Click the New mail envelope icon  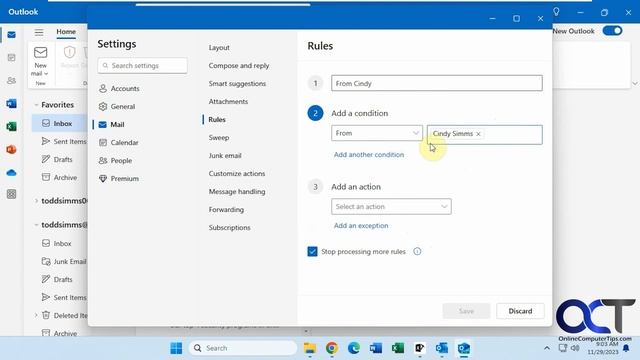[40, 52]
